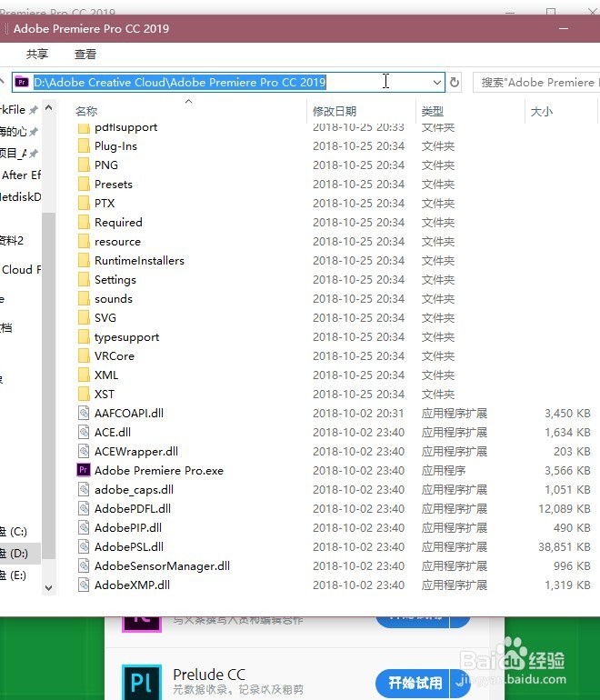Open Cloud F item in navigation pane
Viewport: 600px width, 700px height.
coord(21,270)
